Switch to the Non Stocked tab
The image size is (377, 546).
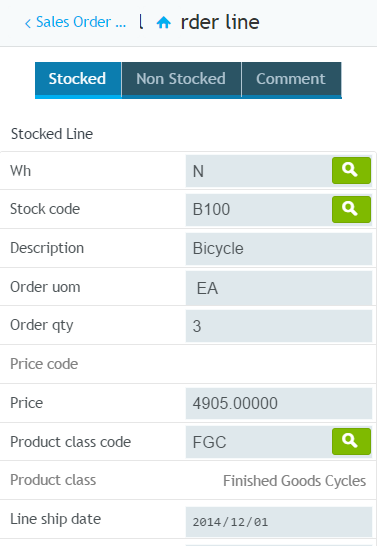point(181,79)
